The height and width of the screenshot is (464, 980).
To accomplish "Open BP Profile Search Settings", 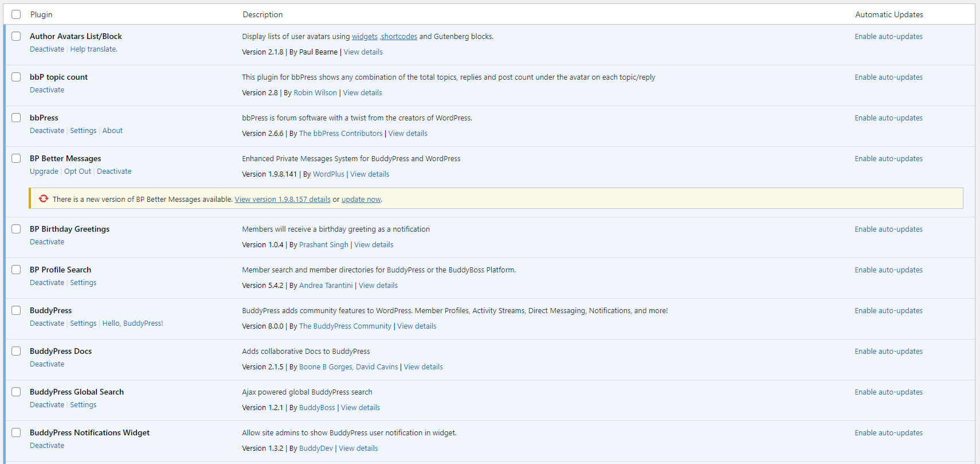I will pos(83,283).
